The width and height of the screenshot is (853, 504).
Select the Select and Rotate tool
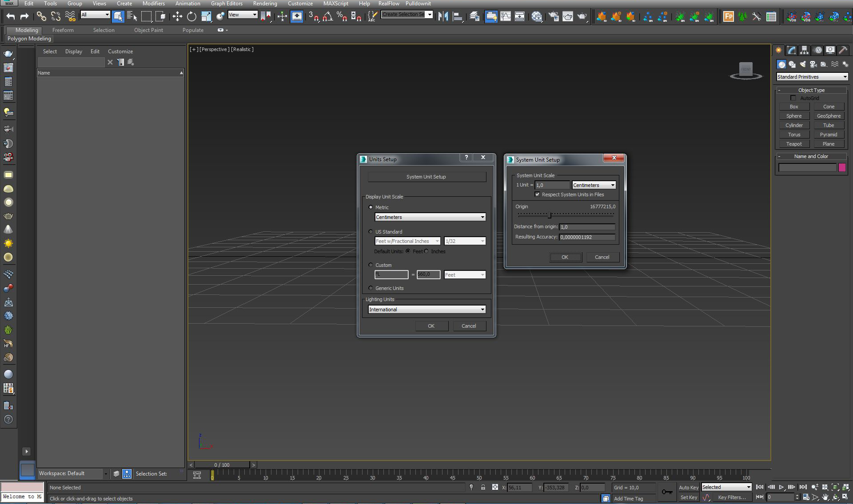[x=191, y=16]
